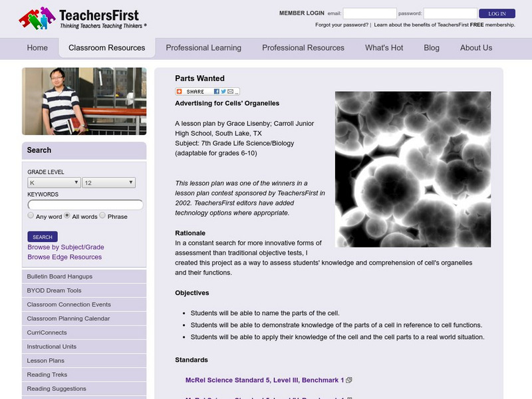Screen dimensions: 532x399
Task: Open BYOD Dream Tools in sidebar
Action: point(84,291)
